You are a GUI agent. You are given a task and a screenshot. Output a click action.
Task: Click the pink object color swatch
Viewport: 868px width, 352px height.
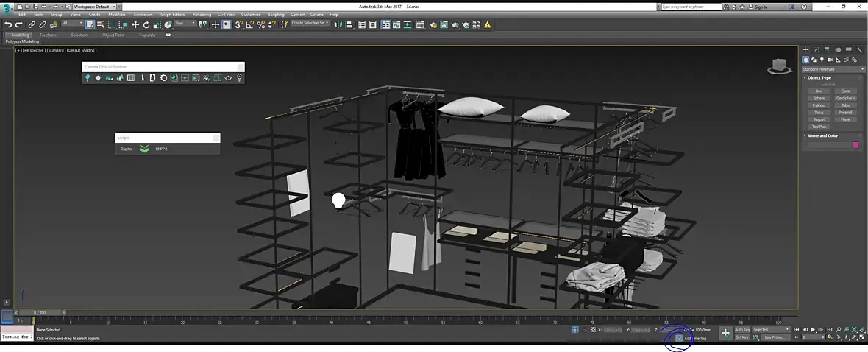coord(855,145)
